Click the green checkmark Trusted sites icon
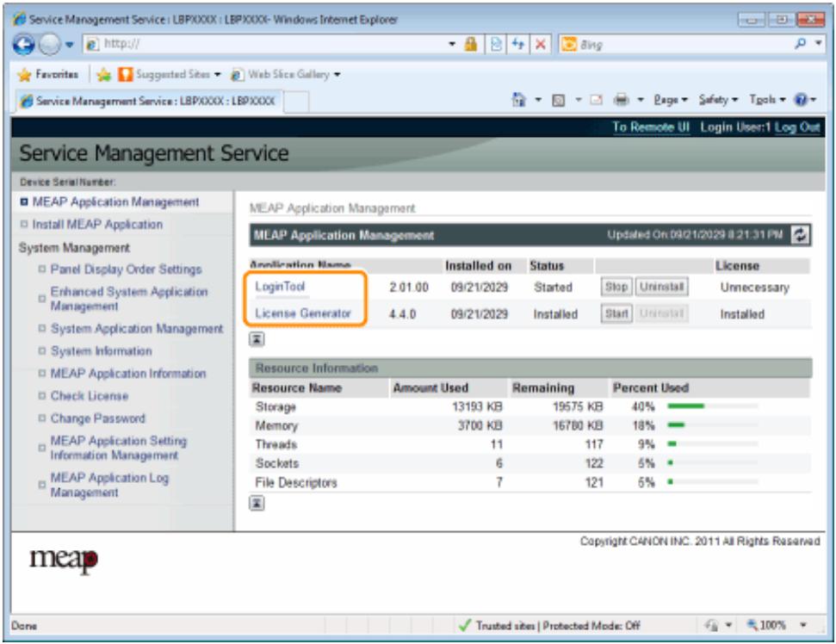 coord(465,625)
